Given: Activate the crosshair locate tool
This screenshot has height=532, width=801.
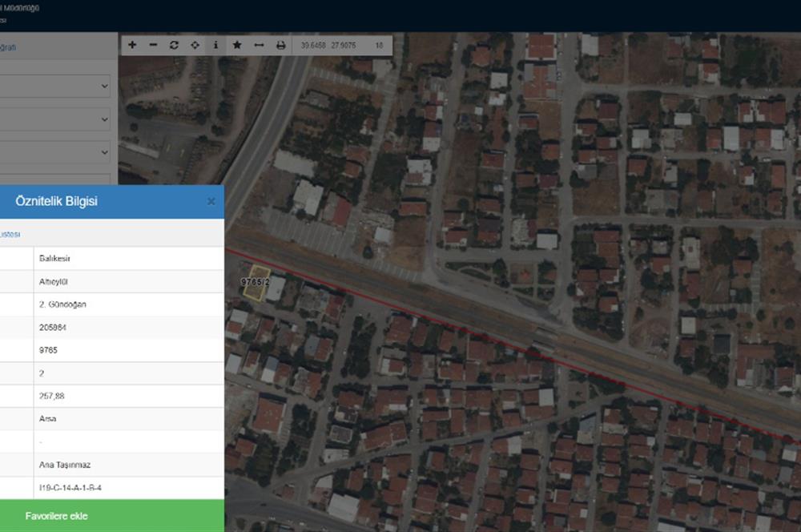Looking at the screenshot, I should (195, 46).
